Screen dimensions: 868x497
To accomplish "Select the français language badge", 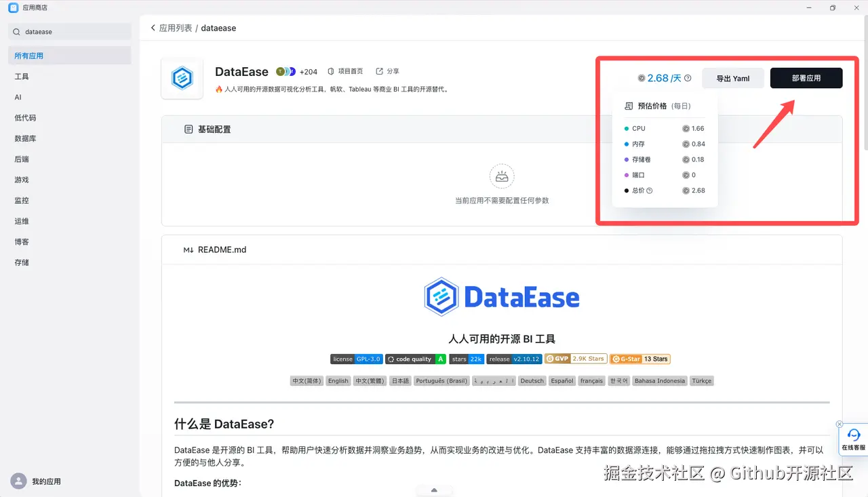I will 591,381.
